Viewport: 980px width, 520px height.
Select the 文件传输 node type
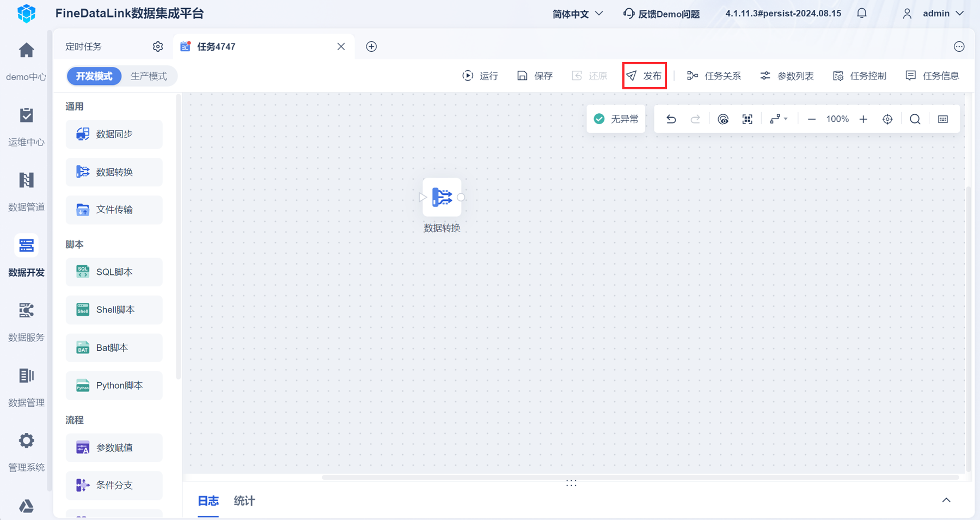pyautogui.click(x=114, y=210)
